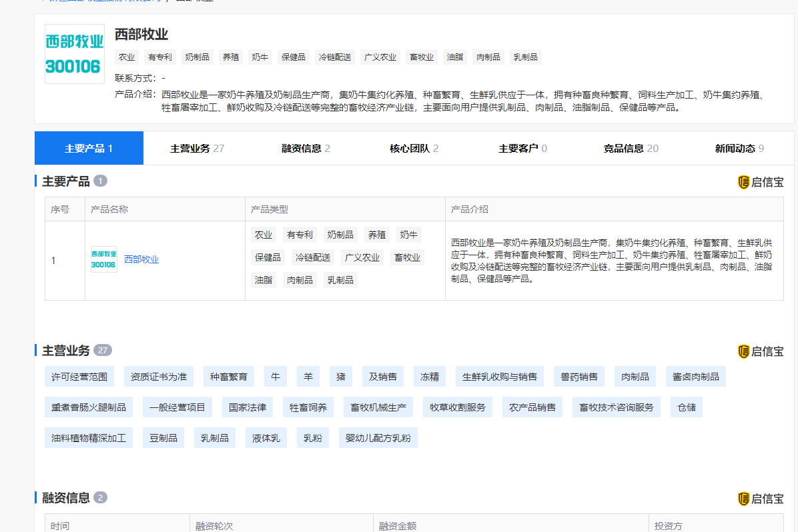View the 新闻动态 tab
Viewport: 798px width, 532px height.
[739, 149]
